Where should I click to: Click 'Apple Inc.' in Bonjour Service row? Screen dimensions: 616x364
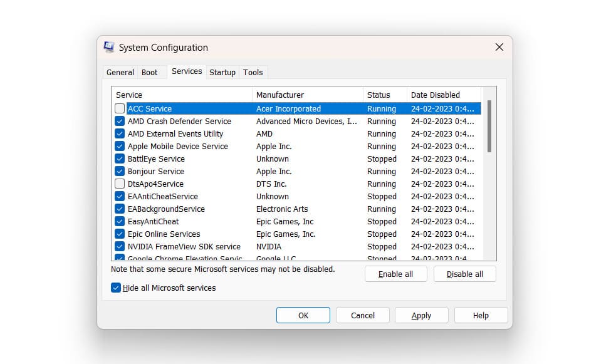274,172
